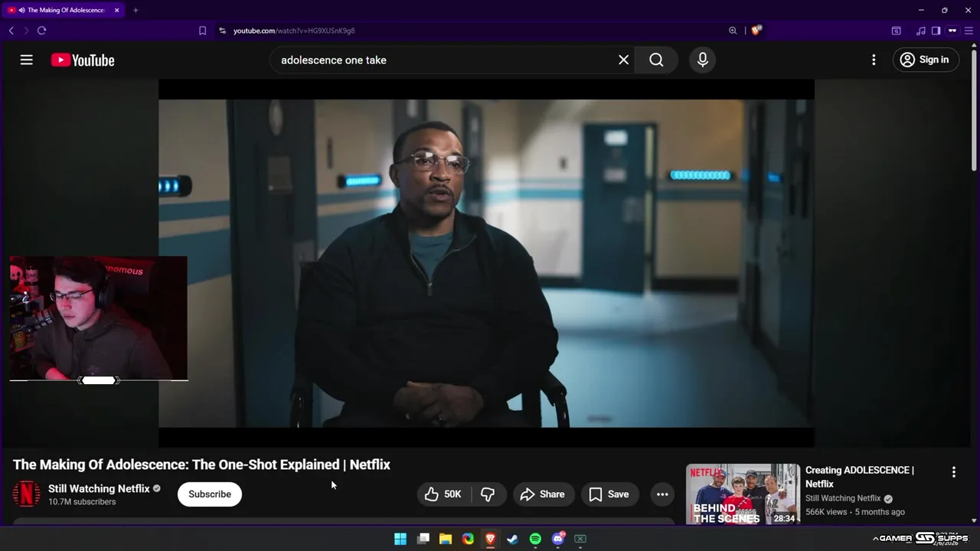Clear the search box text
Viewport: 980px width, 551px height.
pos(623,60)
